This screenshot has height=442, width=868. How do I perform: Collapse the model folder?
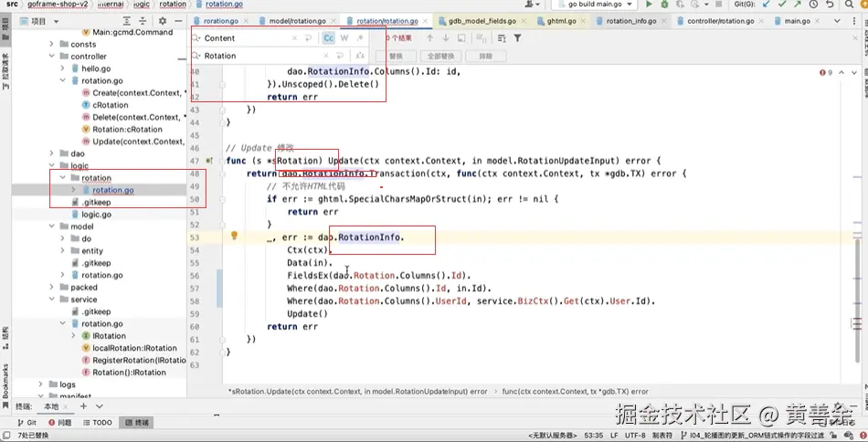(51, 226)
